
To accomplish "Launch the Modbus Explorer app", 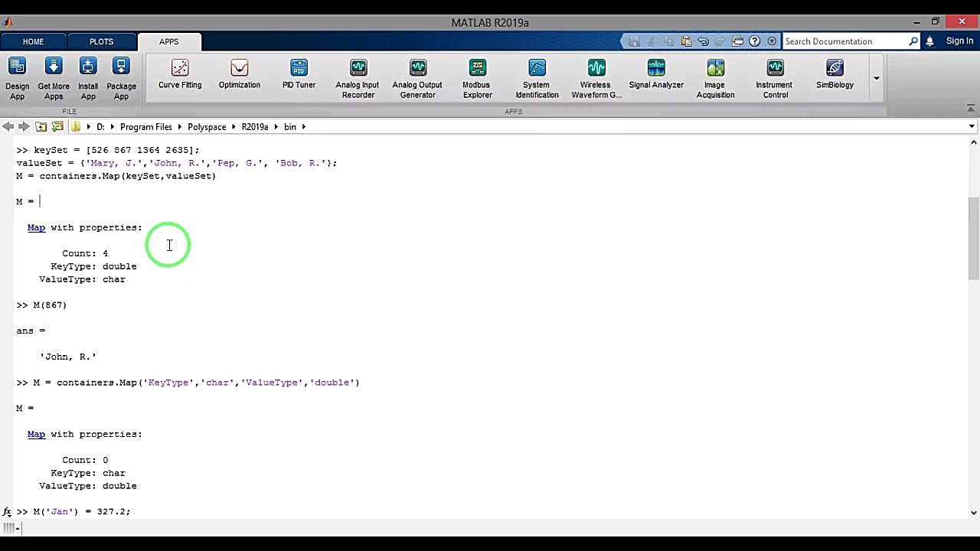I will (x=477, y=79).
